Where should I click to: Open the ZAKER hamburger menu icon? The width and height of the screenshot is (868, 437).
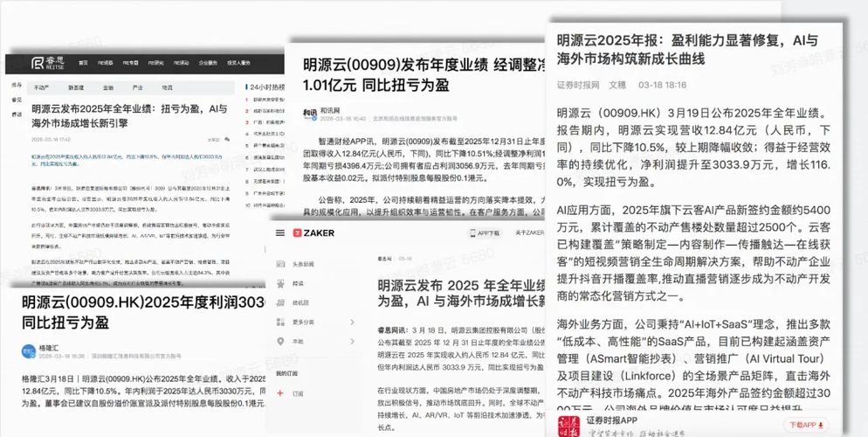280,233
